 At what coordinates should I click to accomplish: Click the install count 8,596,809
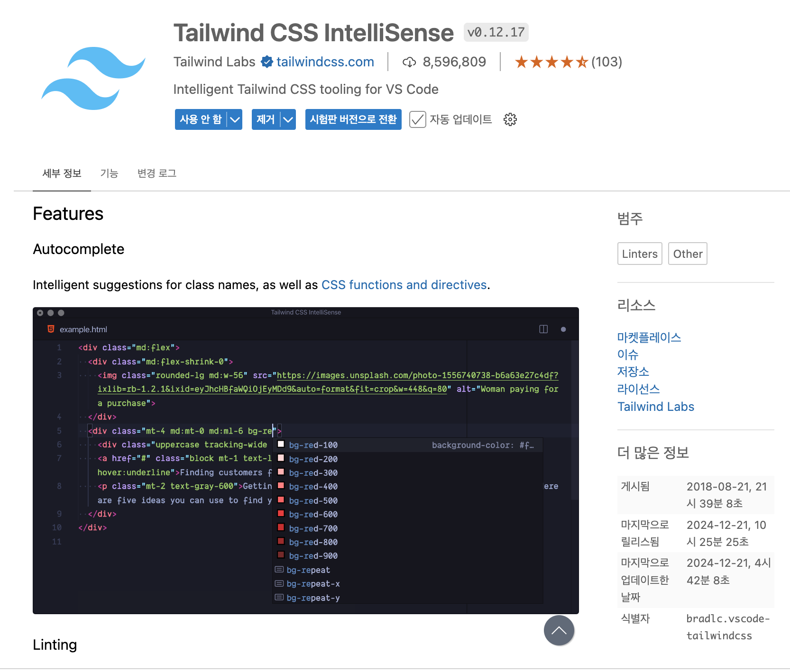454,62
